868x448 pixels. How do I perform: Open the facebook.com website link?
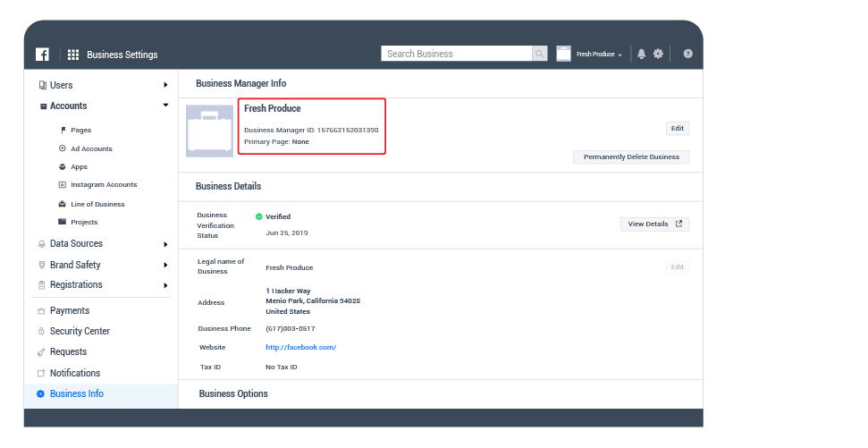pyautogui.click(x=300, y=347)
